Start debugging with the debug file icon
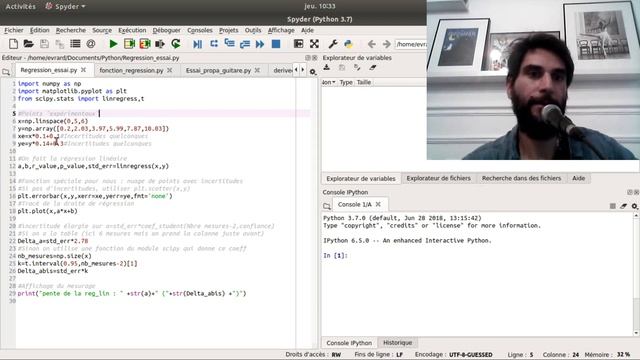Screen dimensions: 640x360 click(198, 44)
